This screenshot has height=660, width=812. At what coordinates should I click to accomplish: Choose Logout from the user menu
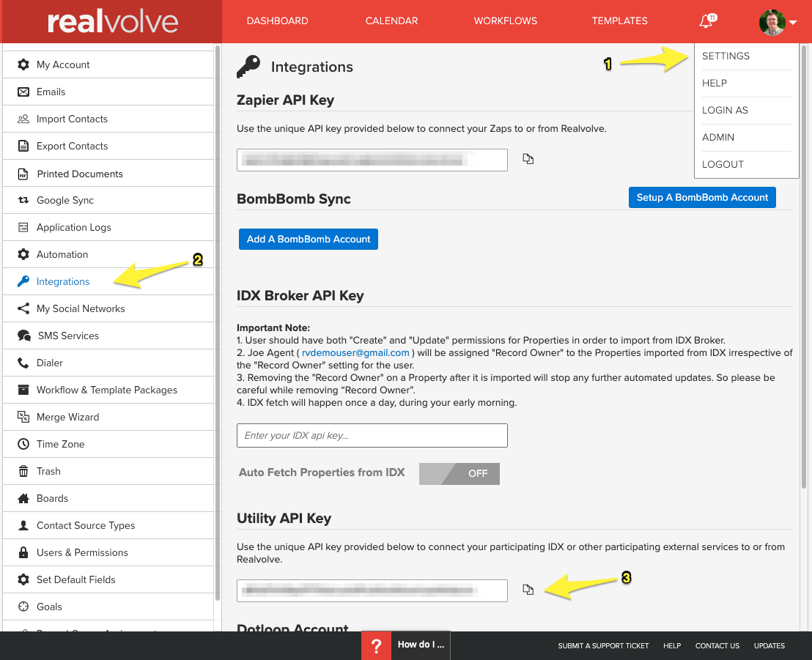pos(723,164)
